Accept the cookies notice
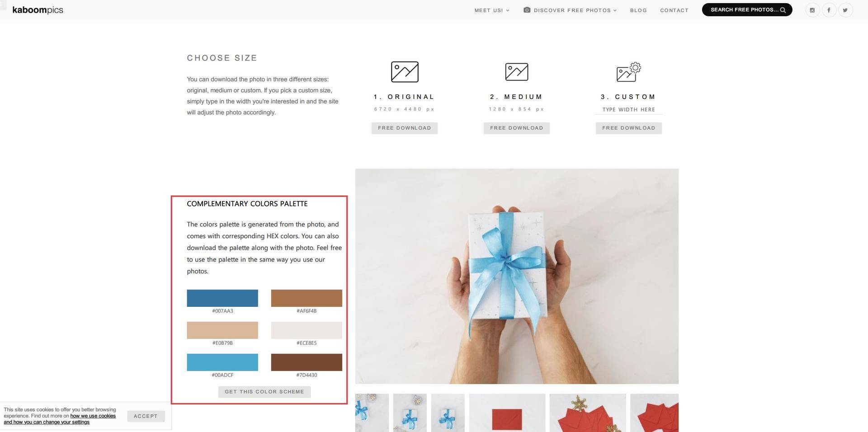Screen dimensions: 868x432 (x=146, y=416)
